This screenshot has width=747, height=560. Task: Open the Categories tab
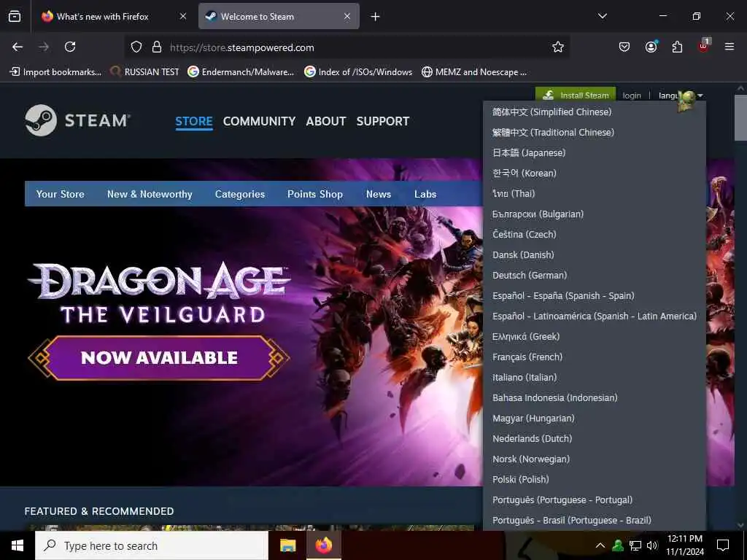[239, 194]
